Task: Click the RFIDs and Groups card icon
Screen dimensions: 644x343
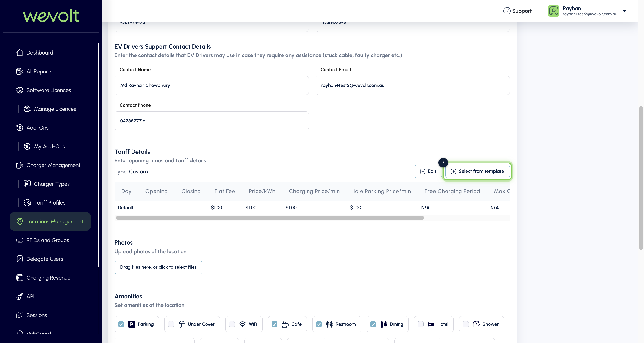Action: [20, 240]
